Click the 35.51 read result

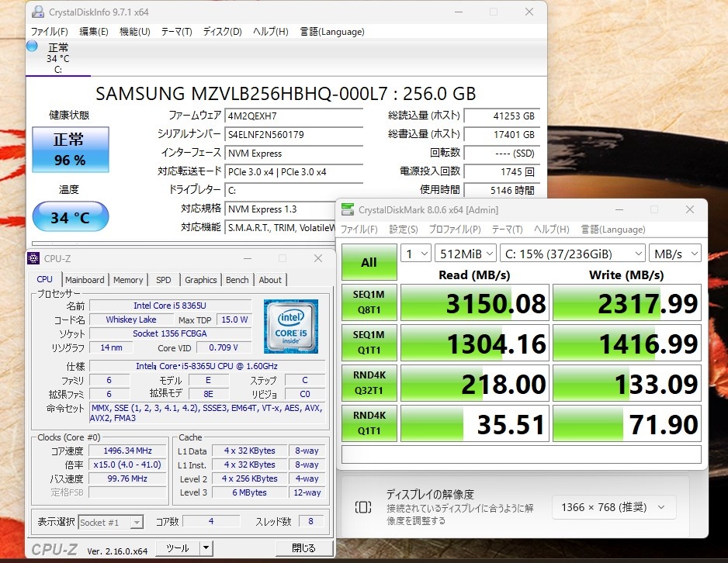[x=475, y=424]
